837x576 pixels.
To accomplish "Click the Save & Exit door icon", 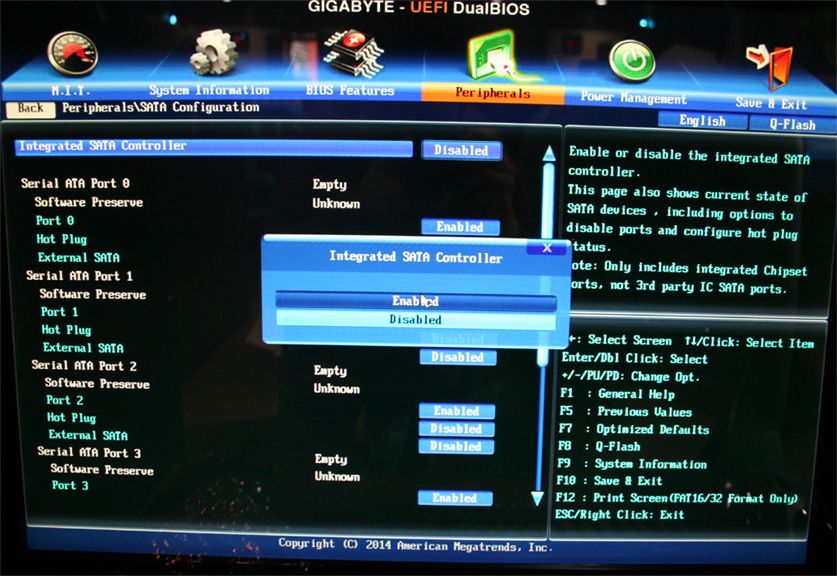I will [770, 67].
